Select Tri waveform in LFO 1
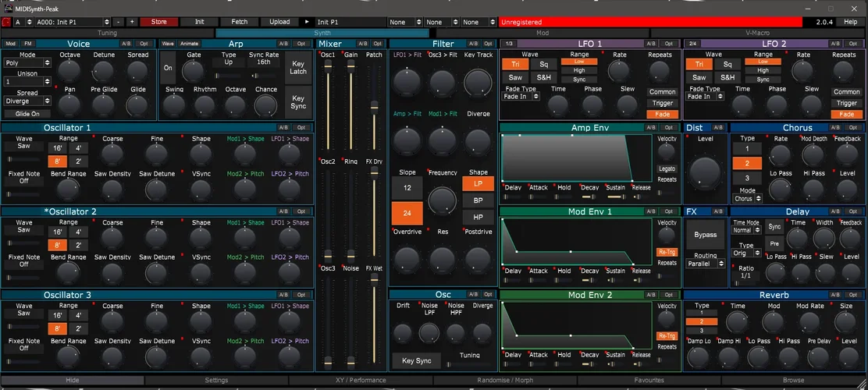 point(515,65)
